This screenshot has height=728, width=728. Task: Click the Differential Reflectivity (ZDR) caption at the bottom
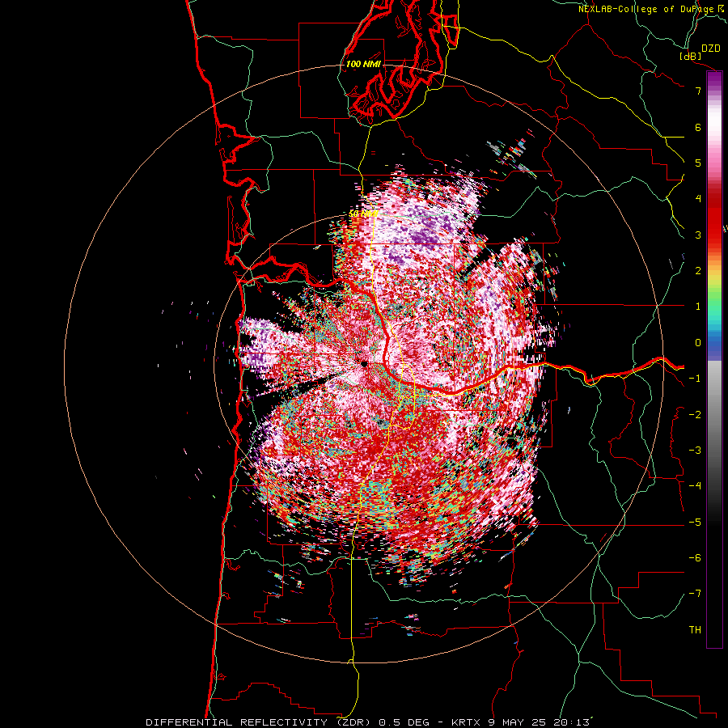[x=368, y=722]
